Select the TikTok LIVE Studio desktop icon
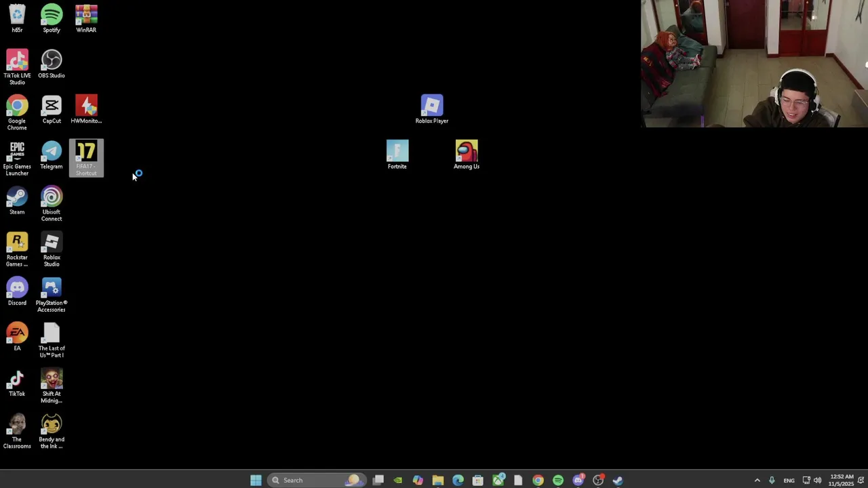868x488 pixels. [x=17, y=67]
